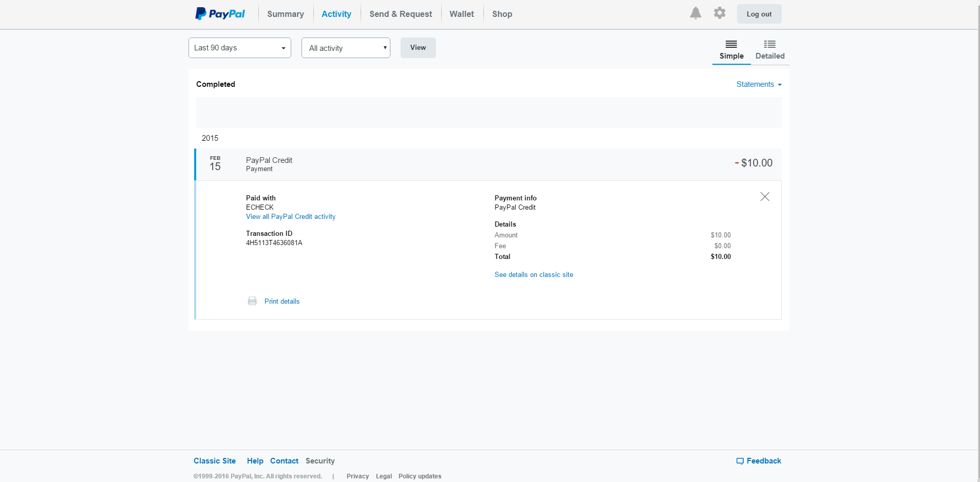Open the Last 90 days dropdown
980x482 pixels.
tap(239, 48)
